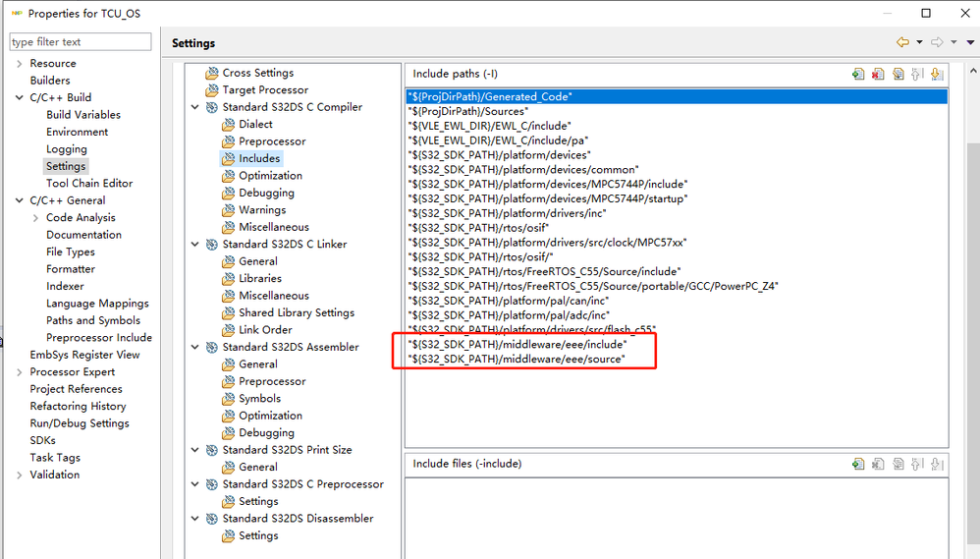980x559 pixels.
Task: Select the SDKs page
Action: tap(42, 440)
